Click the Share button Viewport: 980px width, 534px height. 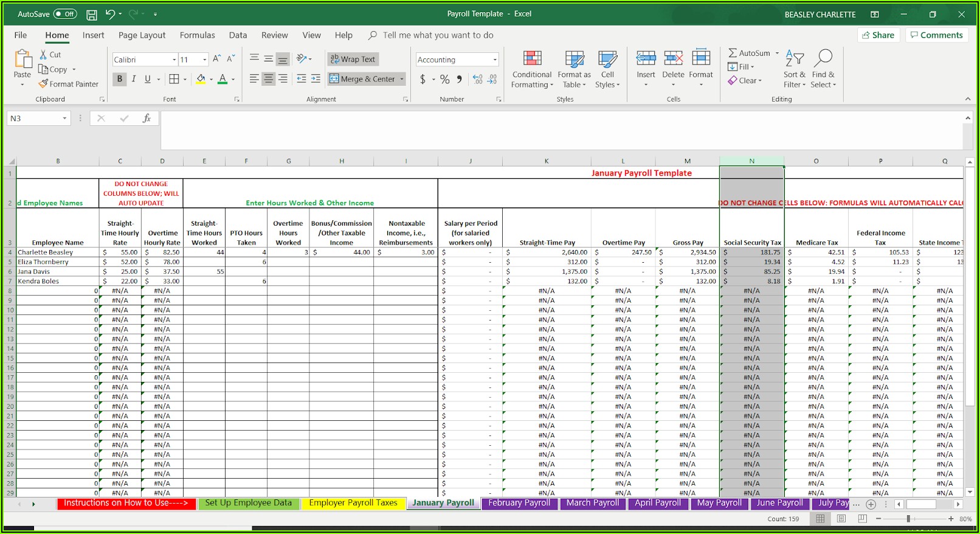[878, 35]
